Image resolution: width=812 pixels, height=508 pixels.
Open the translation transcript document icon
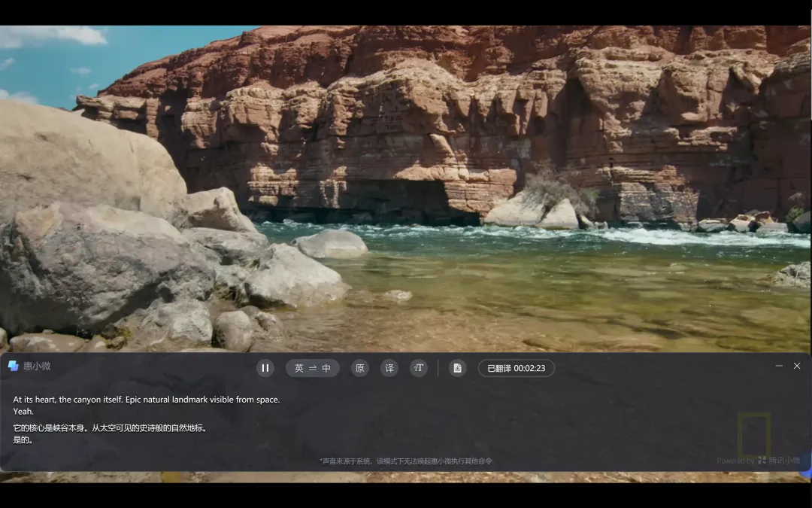[x=457, y=368]
